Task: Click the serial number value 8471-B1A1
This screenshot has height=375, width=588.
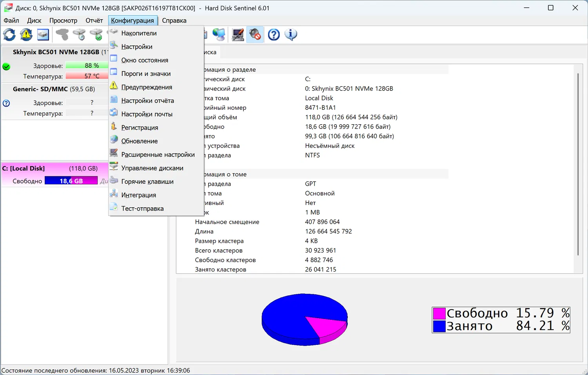Action: pyautogui.click(x=320, y=108)
